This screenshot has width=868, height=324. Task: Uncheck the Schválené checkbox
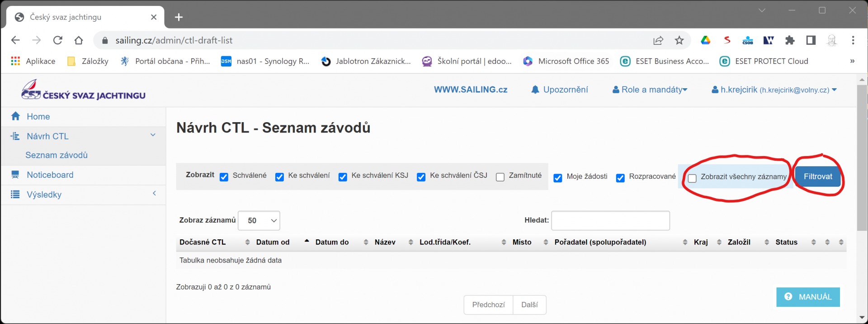(x=224, y=177)
